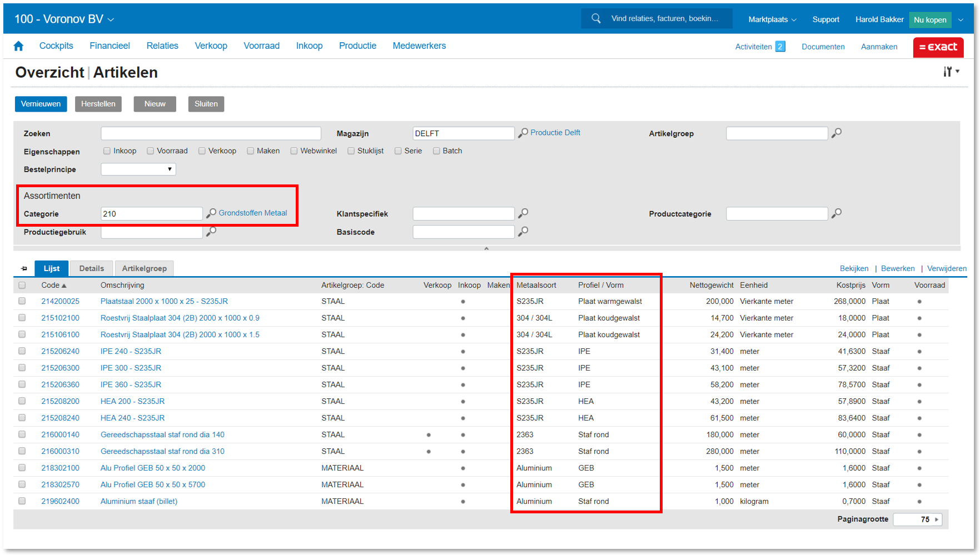Viewport: 980px width, 555px height.
Task: Click the Zoeken search input field
Action: pyautogui.click(x=211, y=134)
